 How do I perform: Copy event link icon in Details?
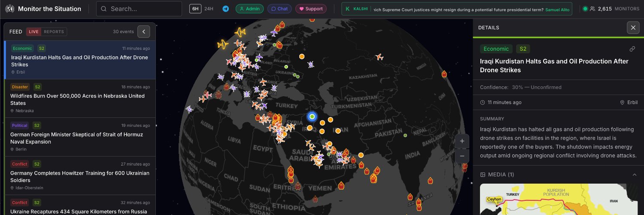632,49
